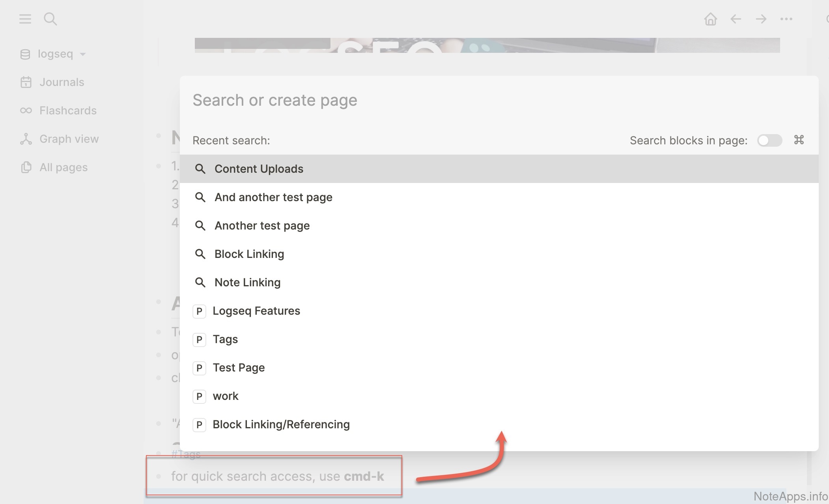Open the Tags page result
Viewport: 829px width, 504px height.
tap(225, 339)
